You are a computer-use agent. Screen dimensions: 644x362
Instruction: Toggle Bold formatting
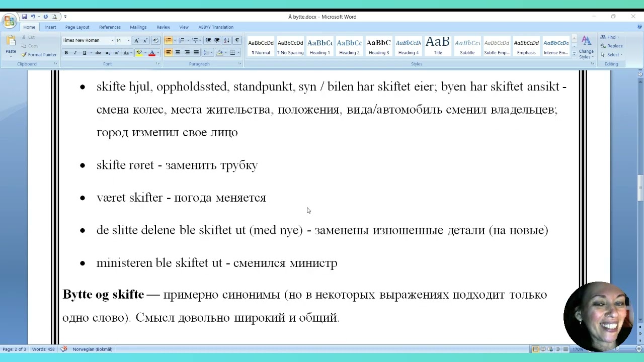pyautogui.click(x=66, y=53)
